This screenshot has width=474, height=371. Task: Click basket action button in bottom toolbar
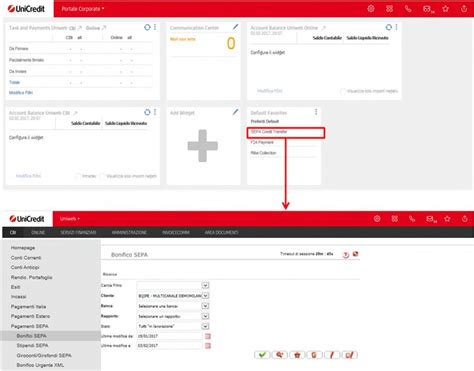point(297,355)
